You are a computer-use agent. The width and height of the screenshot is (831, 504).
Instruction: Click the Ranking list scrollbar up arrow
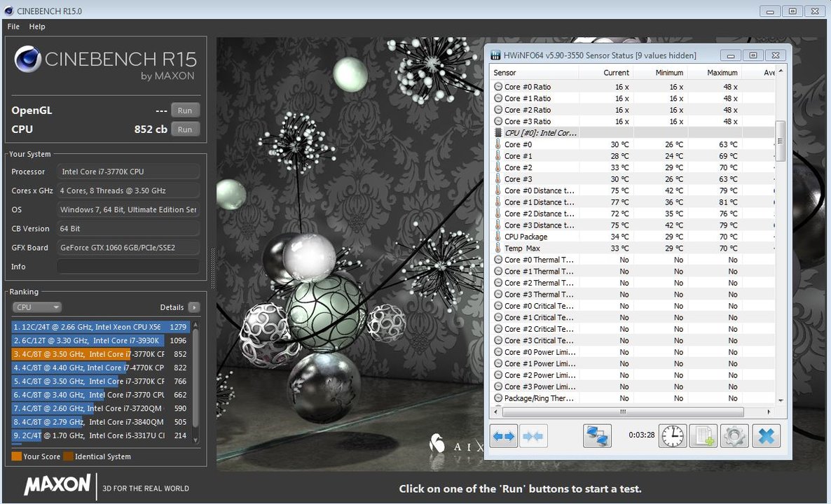[195, 324]
